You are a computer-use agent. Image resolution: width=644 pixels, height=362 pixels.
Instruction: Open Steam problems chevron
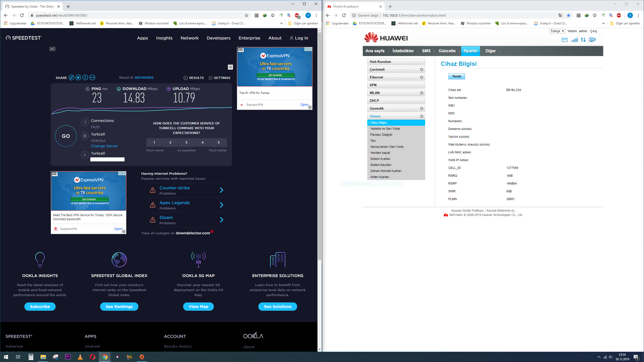point(221,220)
